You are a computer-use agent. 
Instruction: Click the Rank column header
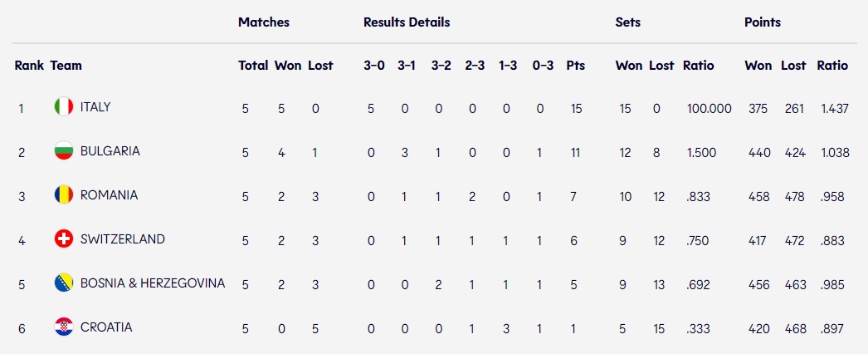click(x=29, y=66)
